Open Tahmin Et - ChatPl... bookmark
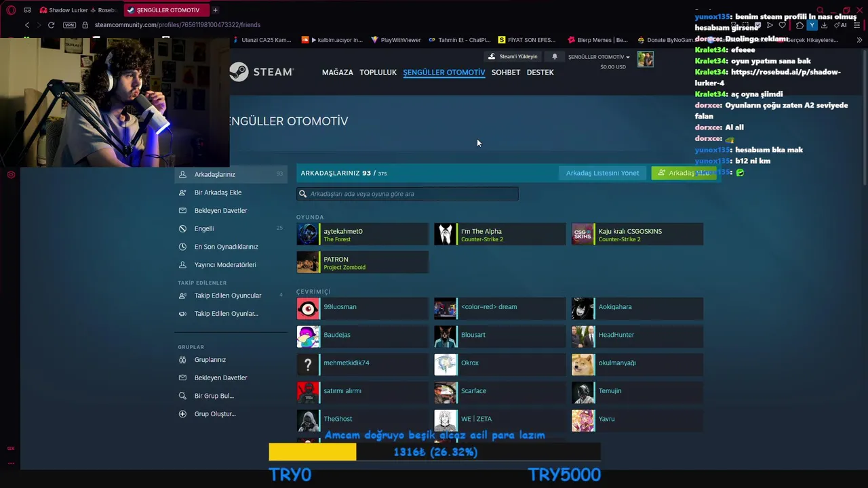Image resolution: width=868 pixels, height=488 pixels. pos(460,40)
